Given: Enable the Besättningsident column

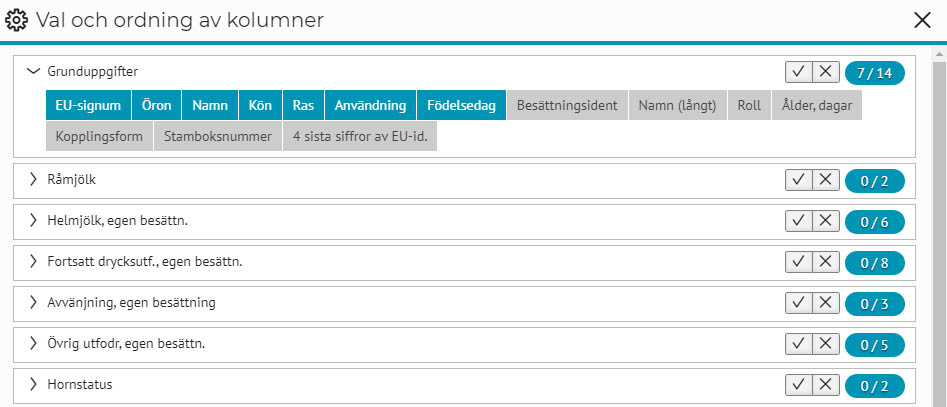Looking at the screenshot, I should point(567,106).
